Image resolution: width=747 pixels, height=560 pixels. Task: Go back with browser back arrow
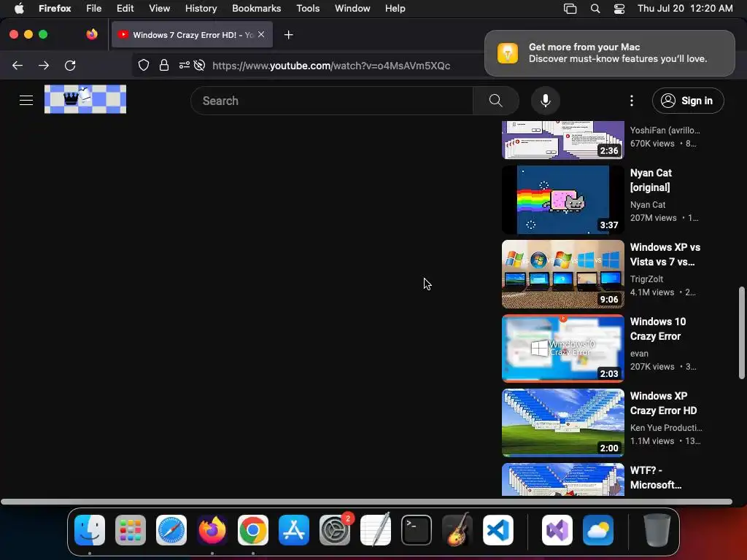(x=18, y=65)
